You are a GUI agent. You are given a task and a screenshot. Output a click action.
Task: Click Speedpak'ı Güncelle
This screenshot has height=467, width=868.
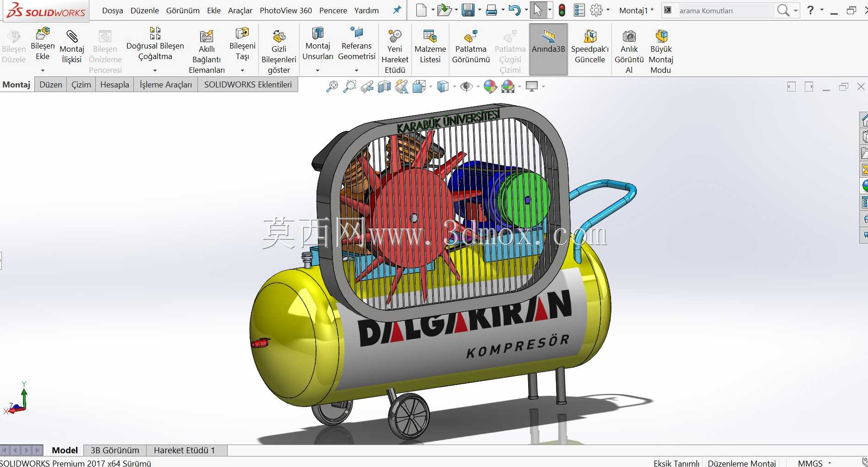pyautogui.click(x=590, y=47)
